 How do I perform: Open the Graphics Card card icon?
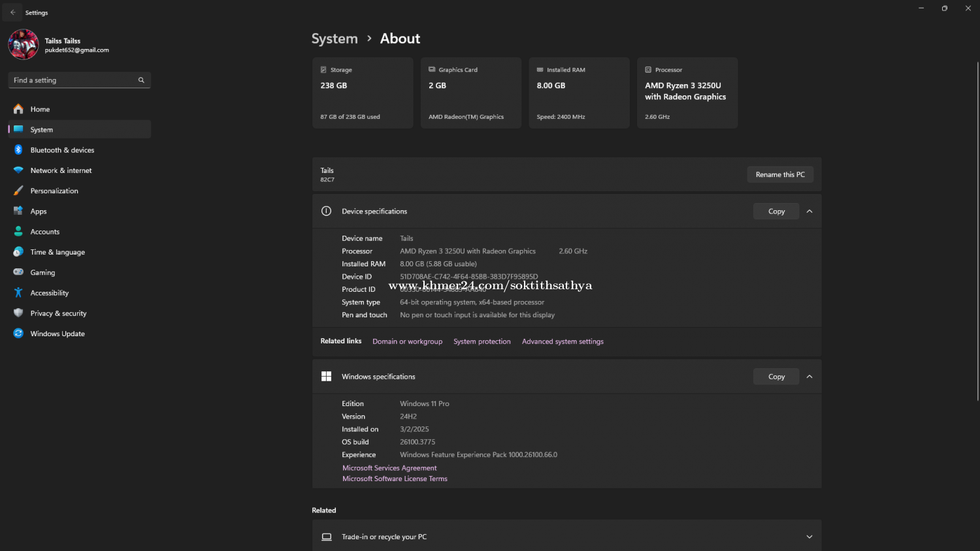pyautogui.click(x=432, y=69)
